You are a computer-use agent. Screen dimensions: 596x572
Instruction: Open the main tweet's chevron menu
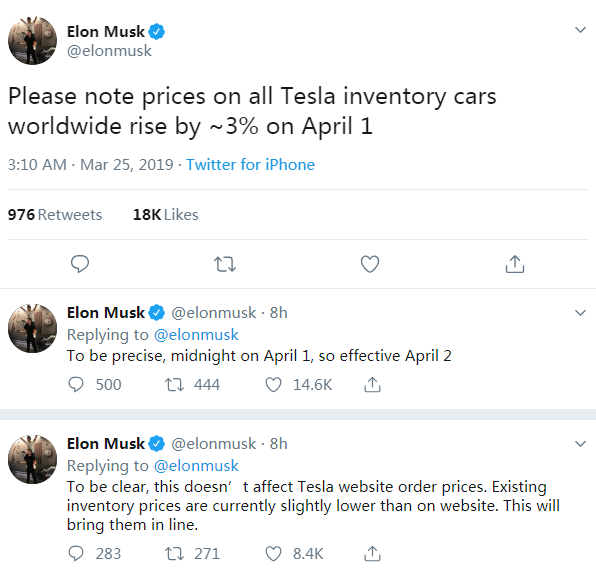pos(580,30)
